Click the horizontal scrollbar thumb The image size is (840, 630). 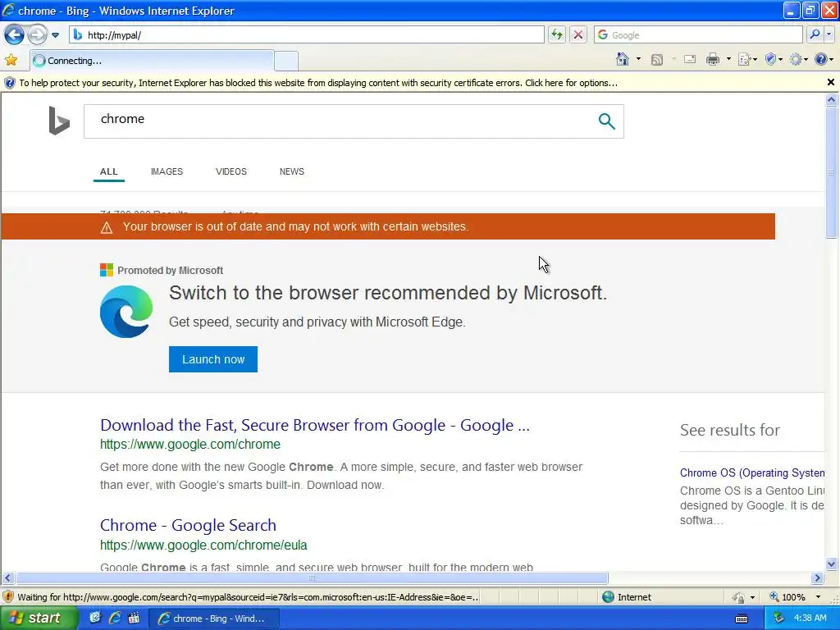pos(312,578)
